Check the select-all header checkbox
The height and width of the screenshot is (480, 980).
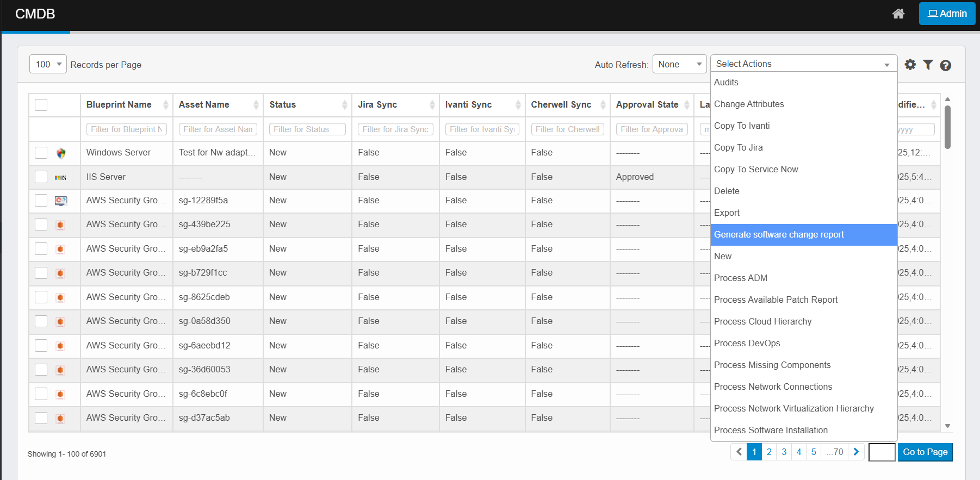coord(41,105)
